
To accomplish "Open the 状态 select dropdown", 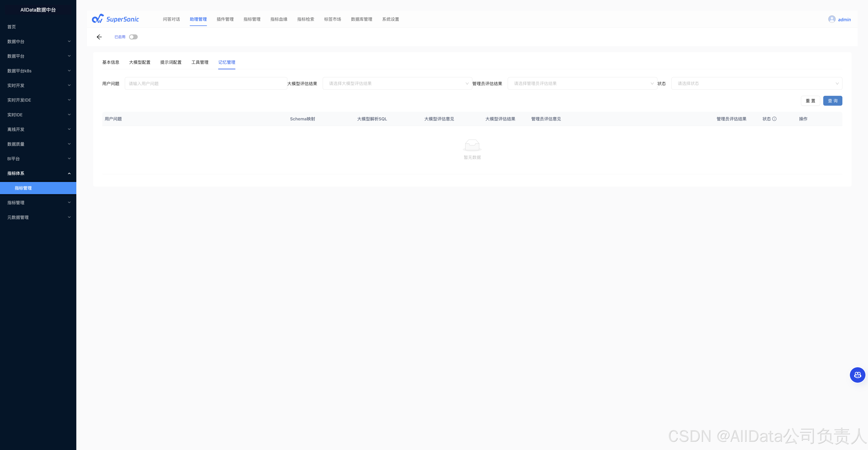I will [x=756, y=84].
